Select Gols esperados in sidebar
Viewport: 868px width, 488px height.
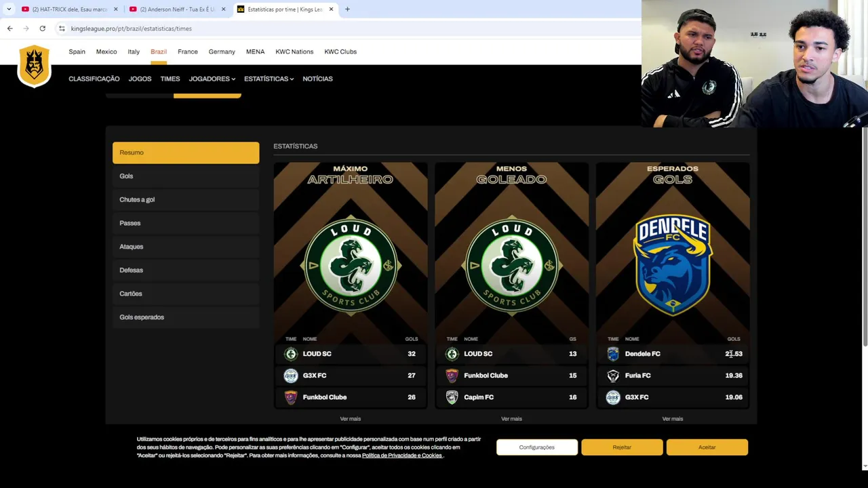[186, 317]
